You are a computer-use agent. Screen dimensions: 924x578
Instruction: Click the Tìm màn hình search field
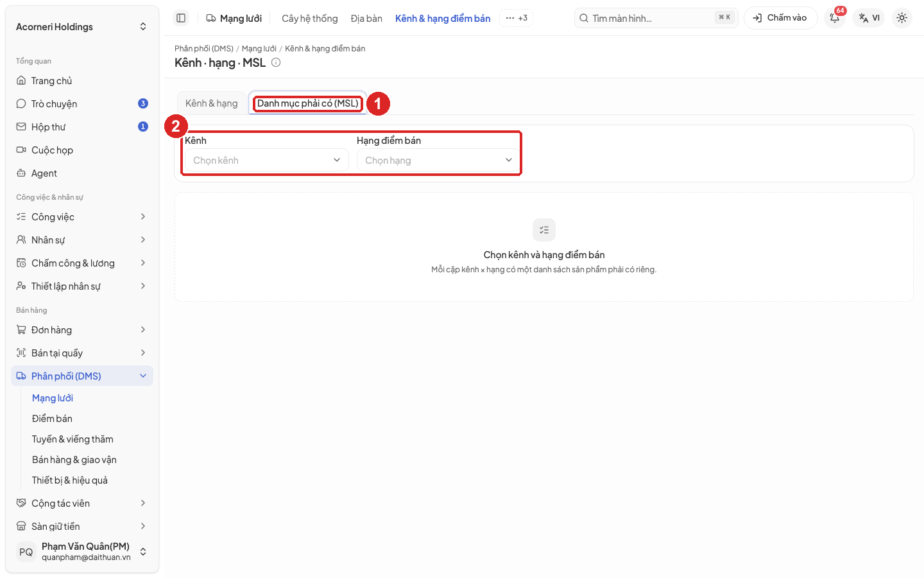(656, 18)
